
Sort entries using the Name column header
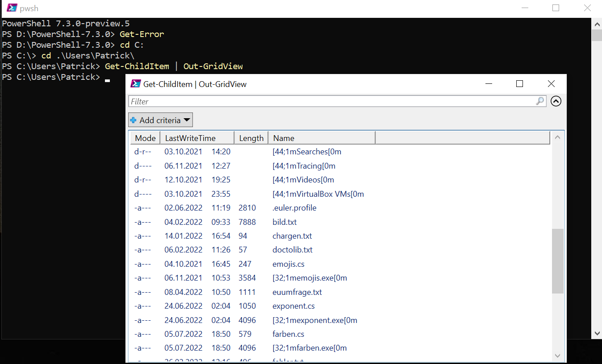coord(283,137)
